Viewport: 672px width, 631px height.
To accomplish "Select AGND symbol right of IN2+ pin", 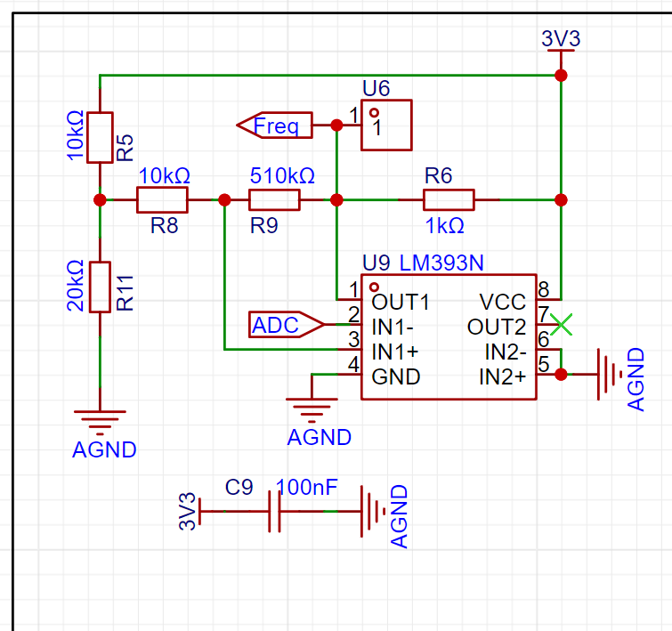I will coord(611,374).
